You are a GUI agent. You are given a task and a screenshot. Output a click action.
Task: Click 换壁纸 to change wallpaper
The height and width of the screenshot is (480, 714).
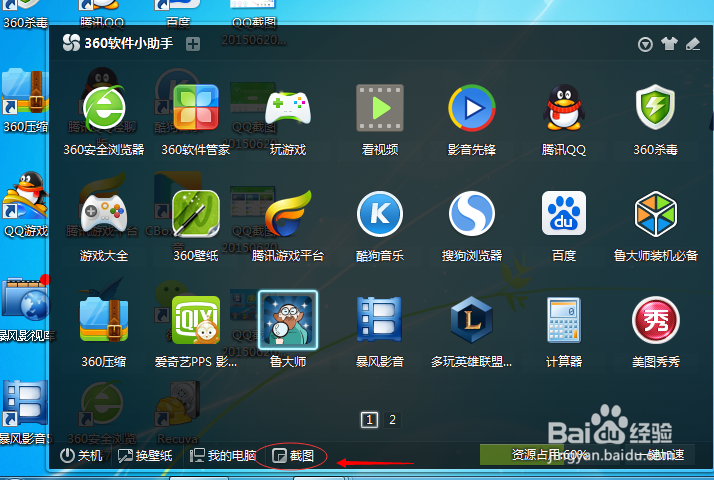[x=145, y=455]
